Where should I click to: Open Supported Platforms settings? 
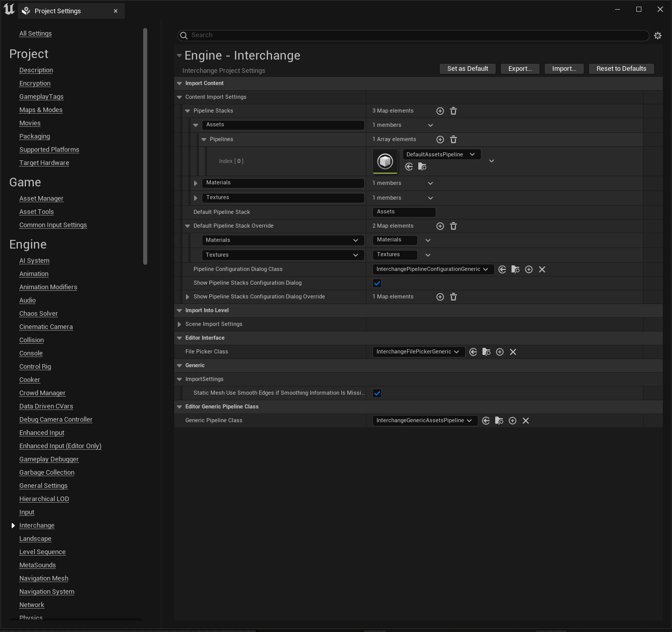pyautogui.click(x=49, y=150)
